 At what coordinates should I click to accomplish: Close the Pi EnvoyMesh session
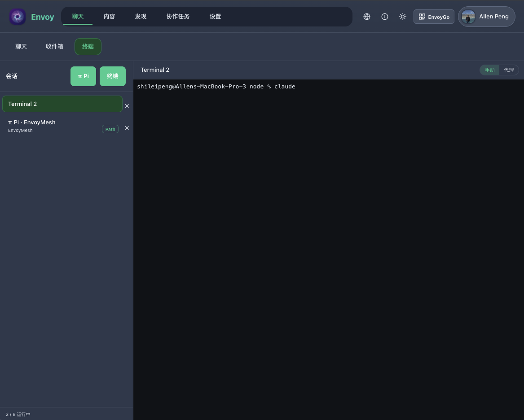click(x=127, y=128)
